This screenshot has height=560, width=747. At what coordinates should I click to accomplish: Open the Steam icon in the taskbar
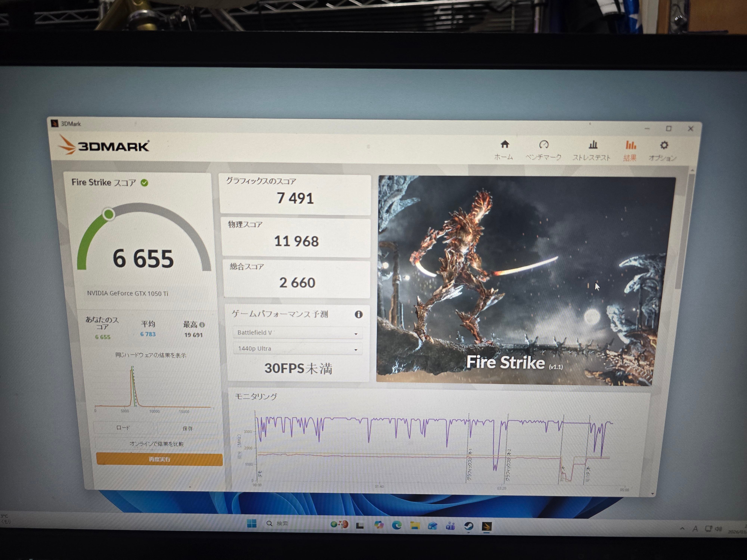468,526
